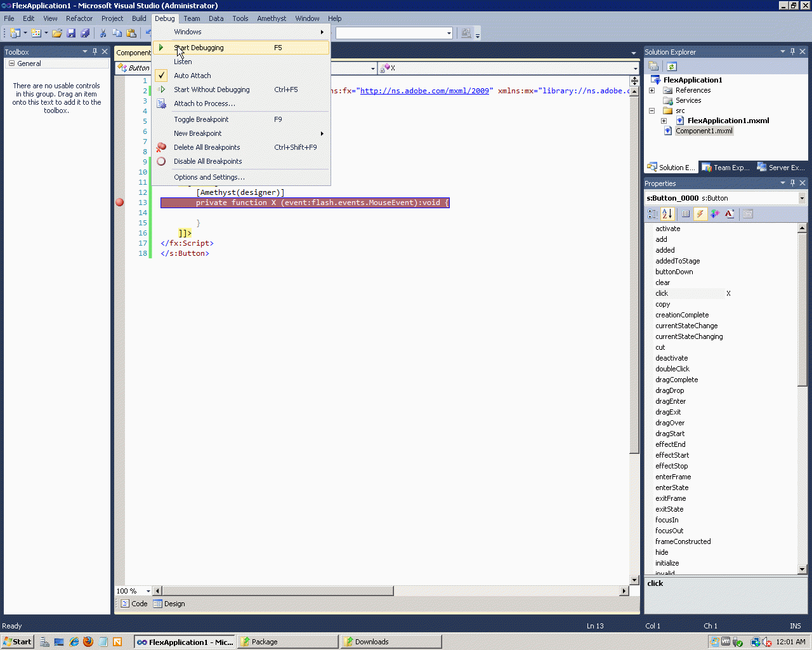Open the ns.adobe.com/mxml/2009 link
Screen dimensions: 812x650
[424, 91]
